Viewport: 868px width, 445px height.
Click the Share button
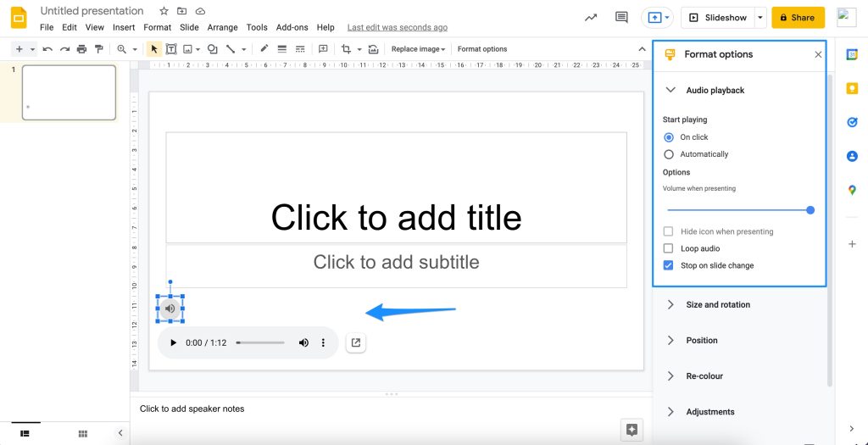click(x=798, y=18)
